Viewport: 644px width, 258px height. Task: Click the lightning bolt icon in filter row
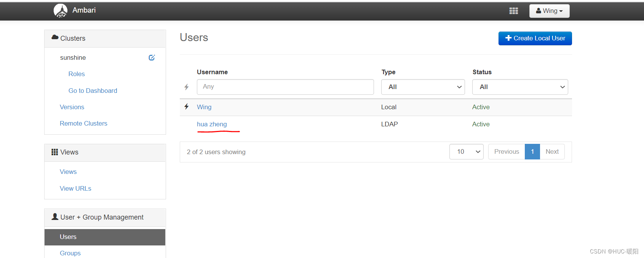coord(186,87)
